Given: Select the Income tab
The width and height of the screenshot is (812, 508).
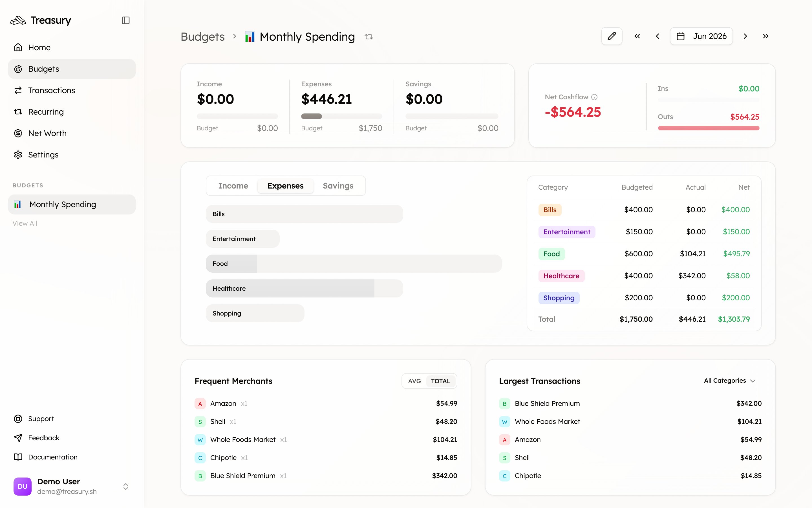Looking at the screenshot, I should [x=233, y=186].
